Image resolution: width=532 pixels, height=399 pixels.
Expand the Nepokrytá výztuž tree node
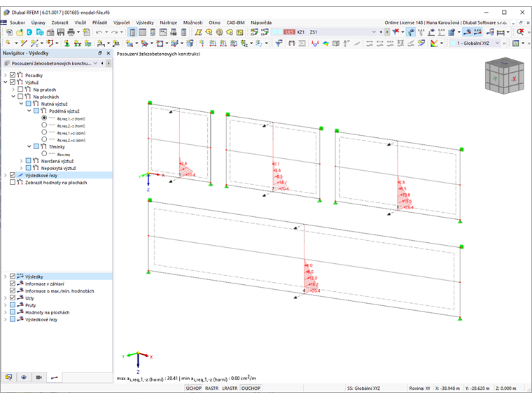click(x=21, y=168)
